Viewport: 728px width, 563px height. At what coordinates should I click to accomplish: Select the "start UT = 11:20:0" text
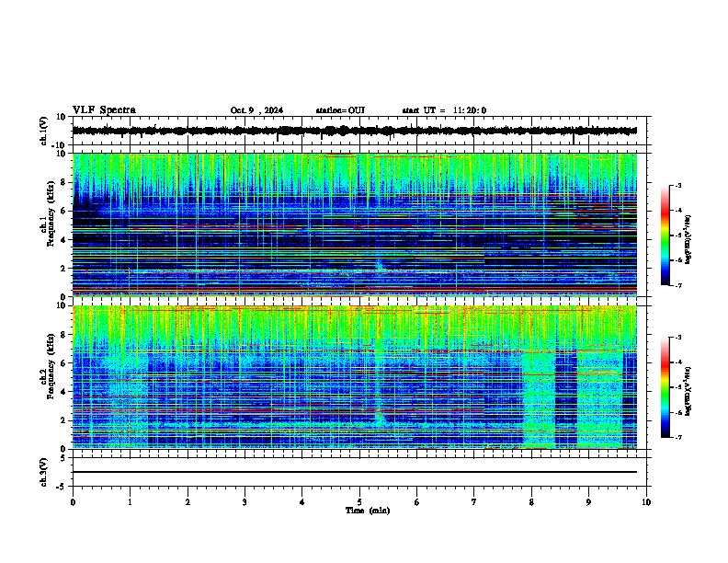pos(444,110)
